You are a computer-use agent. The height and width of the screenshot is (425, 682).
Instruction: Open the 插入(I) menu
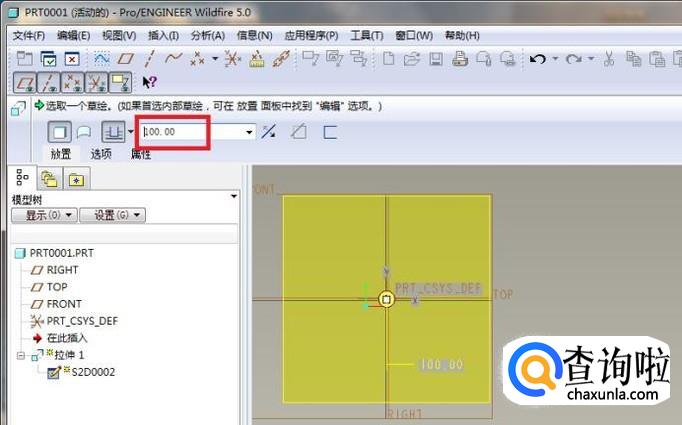[163, 35]
